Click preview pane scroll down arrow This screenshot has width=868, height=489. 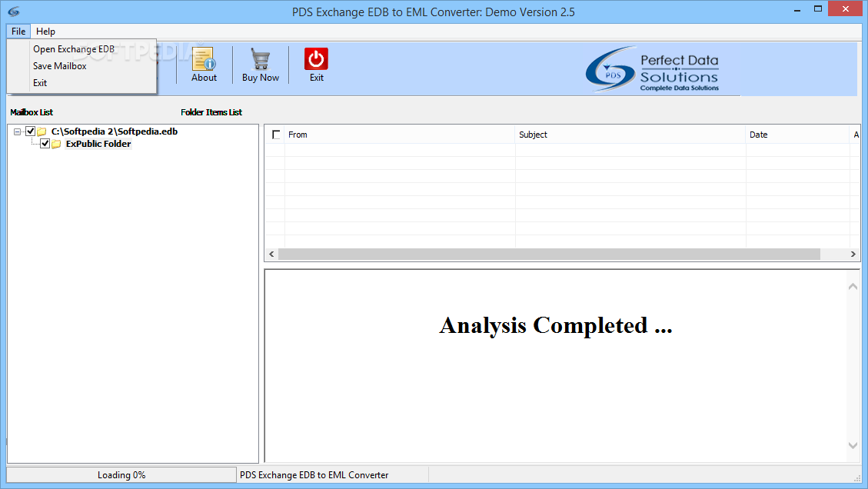[853, 445]
